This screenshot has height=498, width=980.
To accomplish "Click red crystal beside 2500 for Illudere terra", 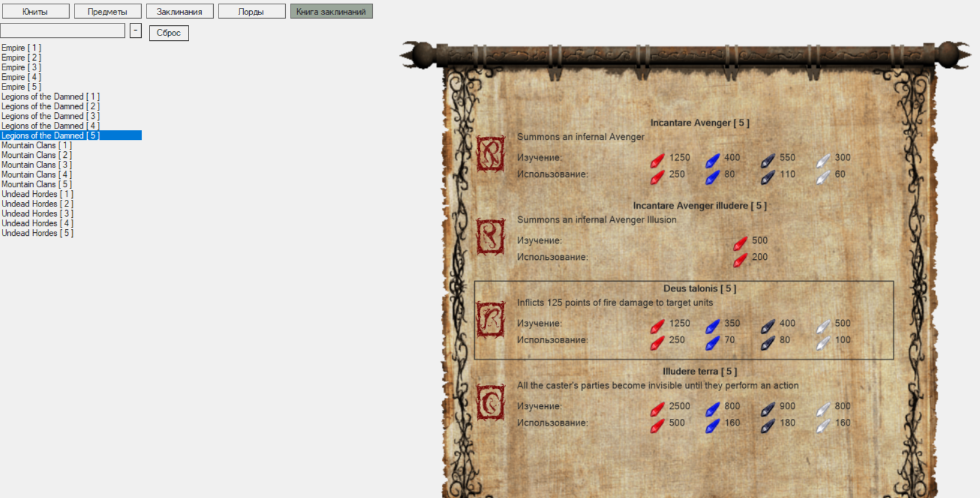I will tap(657, 409).
